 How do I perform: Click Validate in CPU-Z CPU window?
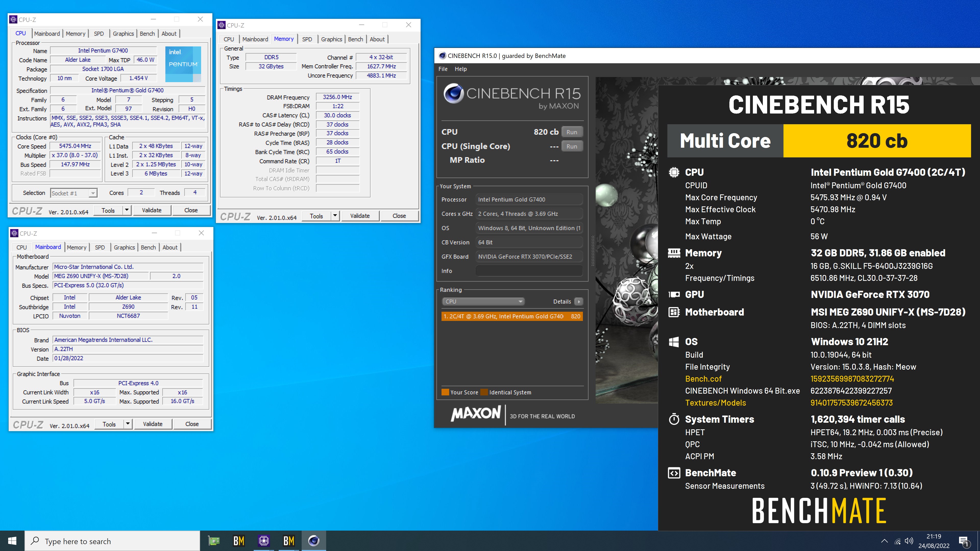click(151, 210)
